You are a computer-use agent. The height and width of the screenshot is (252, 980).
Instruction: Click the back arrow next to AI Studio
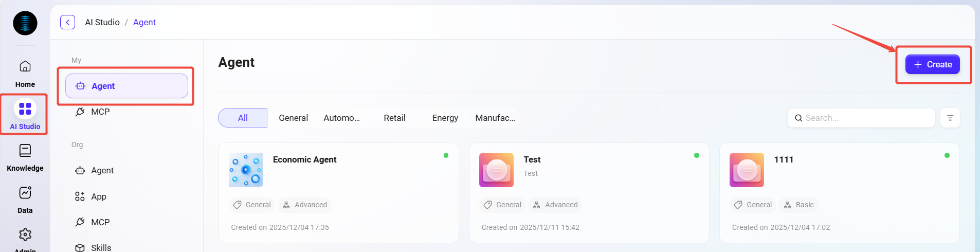[x=67, y=22]
